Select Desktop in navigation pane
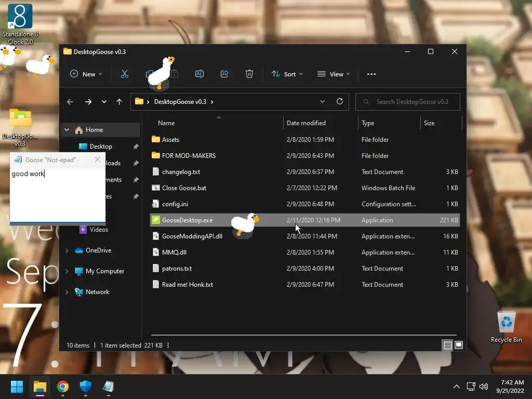Viewport: 532px width, 399px height. [x=101, y=147]
